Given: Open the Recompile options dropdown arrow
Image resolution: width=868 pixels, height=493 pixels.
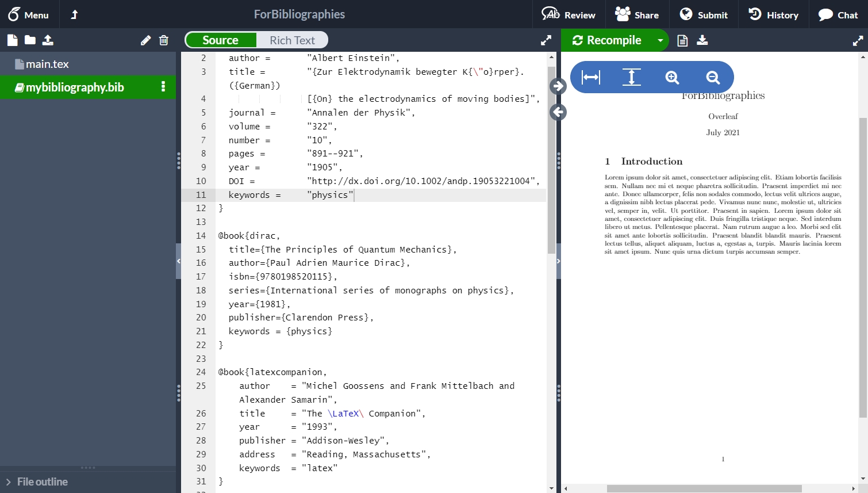Looking at the screenshot, I should point(660,40).
